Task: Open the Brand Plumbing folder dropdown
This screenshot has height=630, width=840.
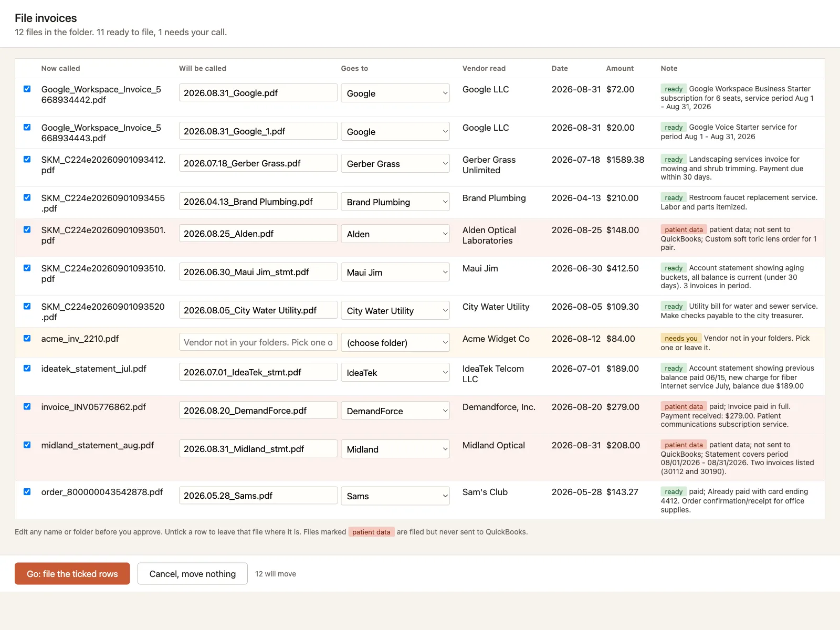Action: pyautogui.click(x=395, y=202)
